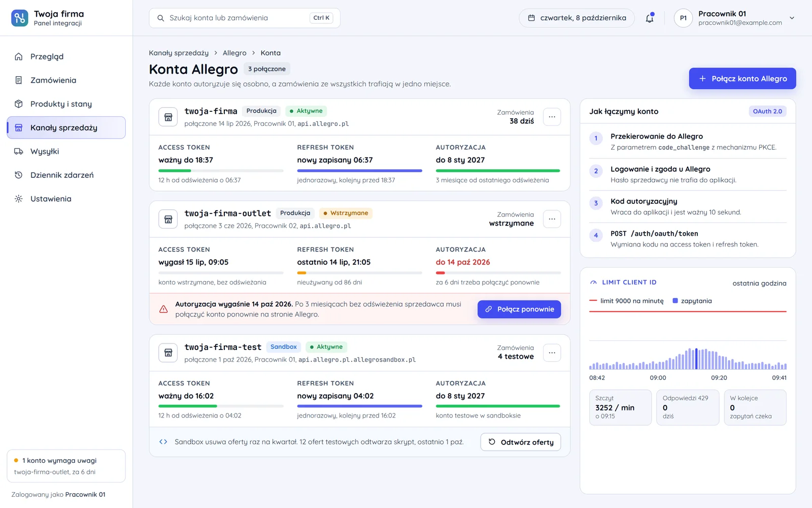Click the Sandbox environment badge
Viewport: 812px width, 508px height.
pyautogui.click(x=283, y=347)
